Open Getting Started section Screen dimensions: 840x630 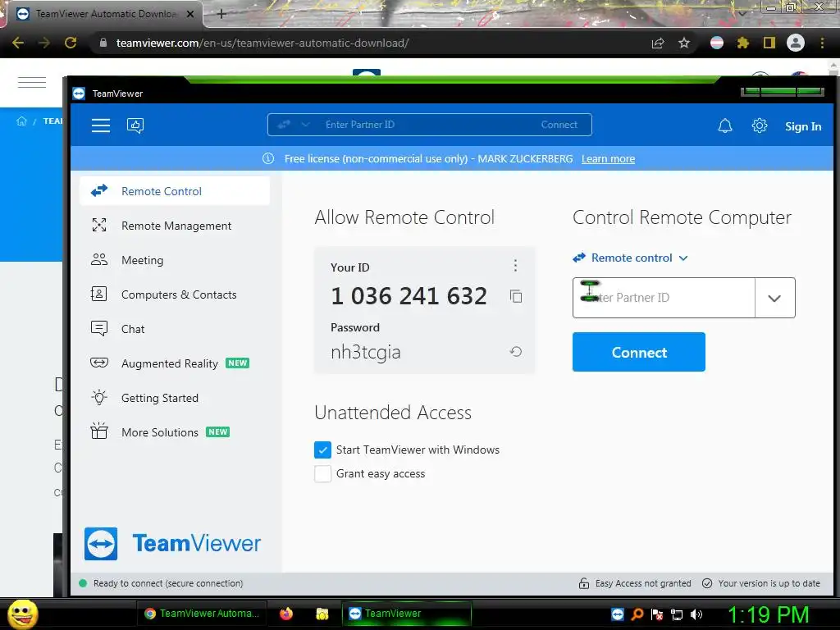point(175,398)
